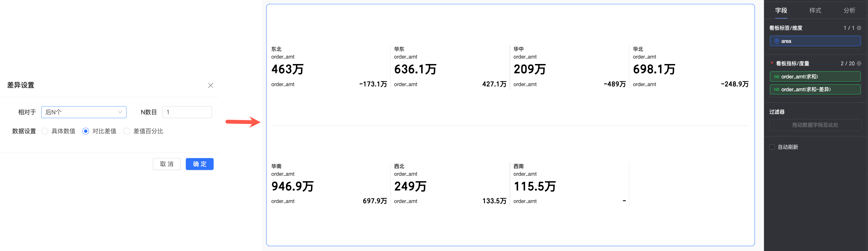This screenshot has width=868, height=251.
Task: Open settings gear for 看板指标/度量
Action: 859,63
